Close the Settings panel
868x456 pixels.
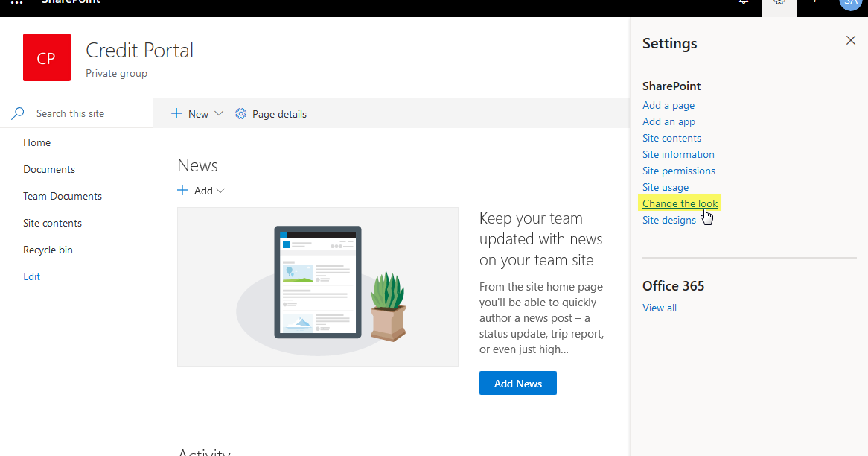point(850,40)
